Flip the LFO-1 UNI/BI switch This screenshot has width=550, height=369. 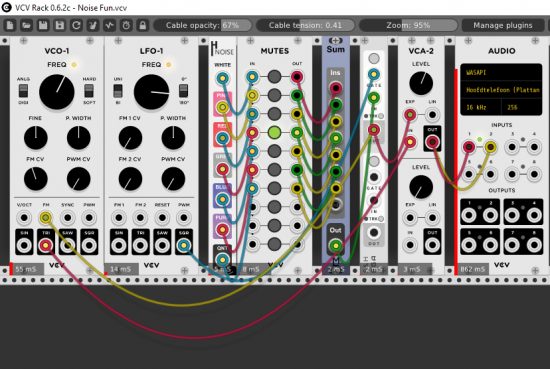click(118, 91)
